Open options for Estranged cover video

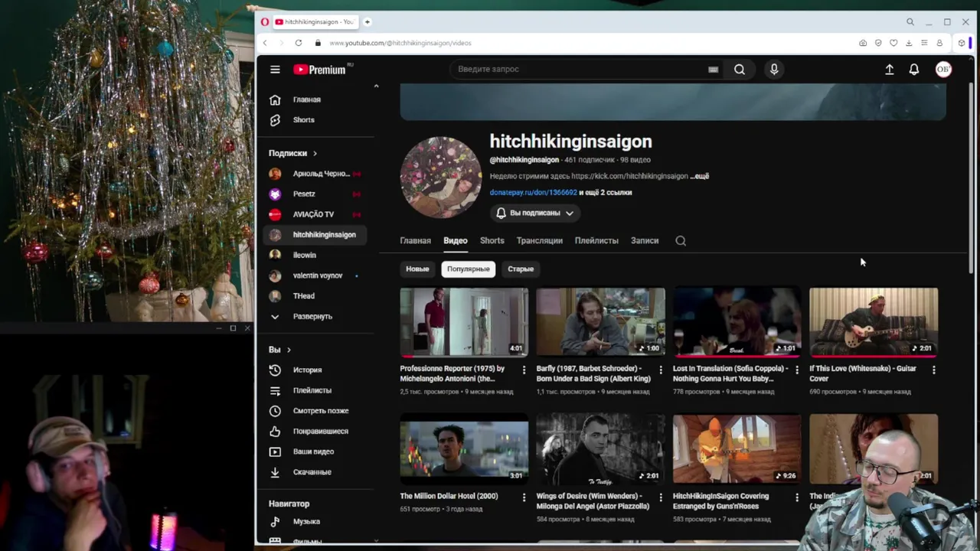[797, 497]
